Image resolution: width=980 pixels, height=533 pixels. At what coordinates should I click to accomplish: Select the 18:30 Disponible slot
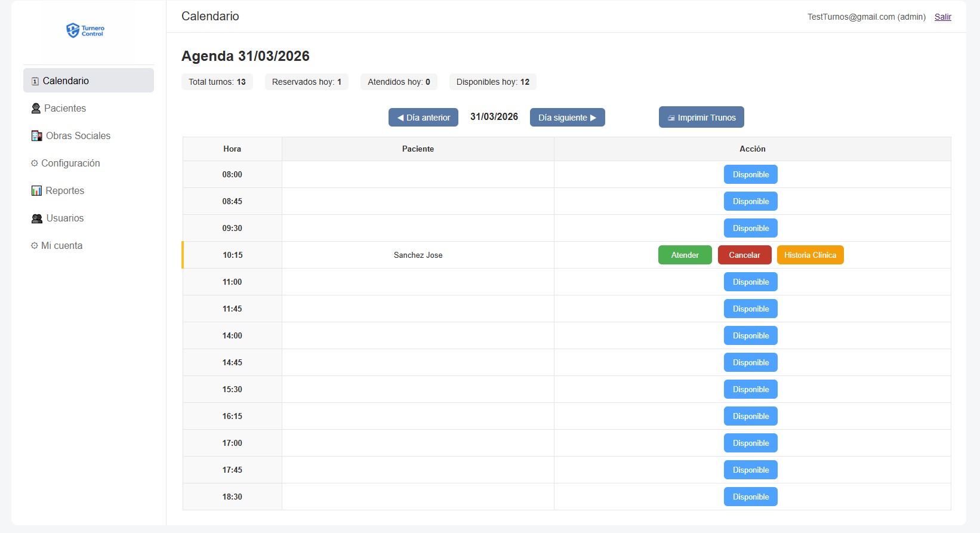[750, 497]
